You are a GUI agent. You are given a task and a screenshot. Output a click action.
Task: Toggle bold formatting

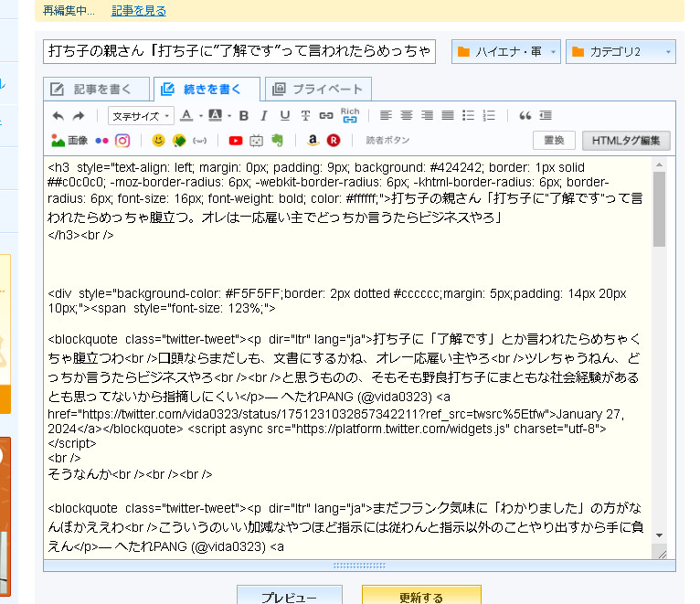coord(243,116)
